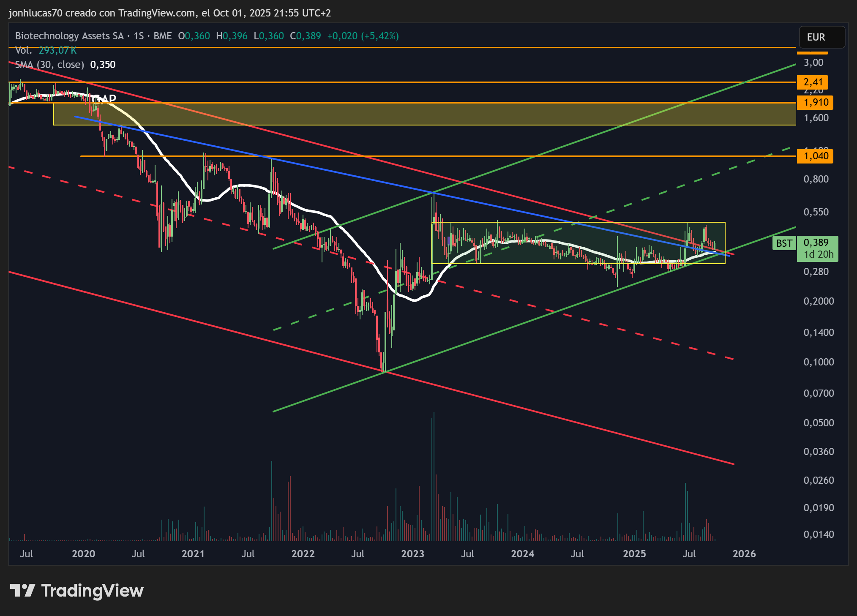This screenshot has height=616, width=857.
Task: Click the 1d 20h countdown label
Action: tap(819, 254)
